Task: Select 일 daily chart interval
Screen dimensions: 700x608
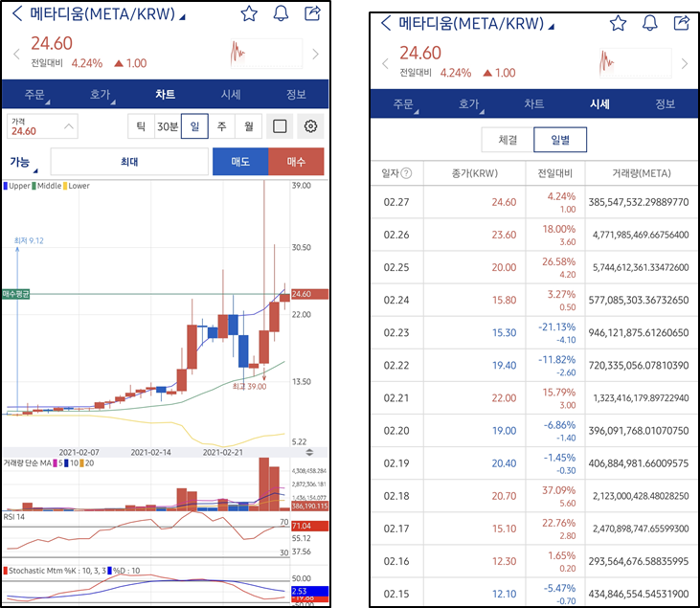Action: click(194, 126)
